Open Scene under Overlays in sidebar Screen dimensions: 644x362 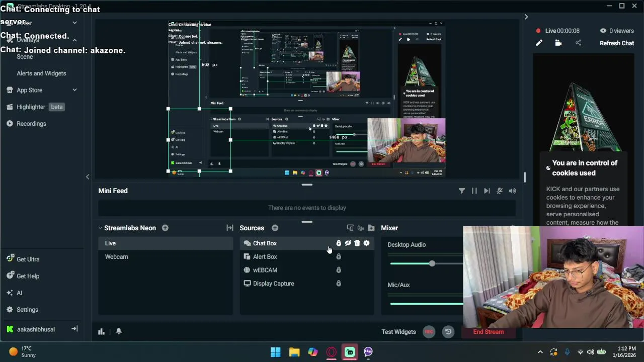click(25, 57)
